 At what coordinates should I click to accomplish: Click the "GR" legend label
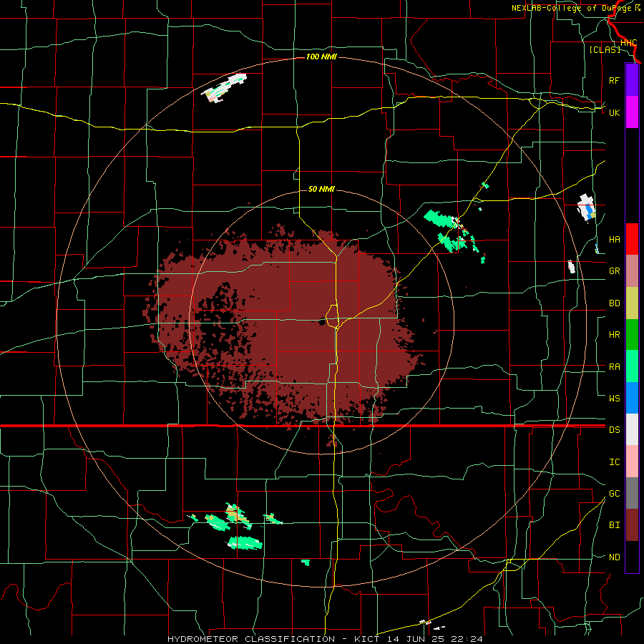(x=614, y=271)
